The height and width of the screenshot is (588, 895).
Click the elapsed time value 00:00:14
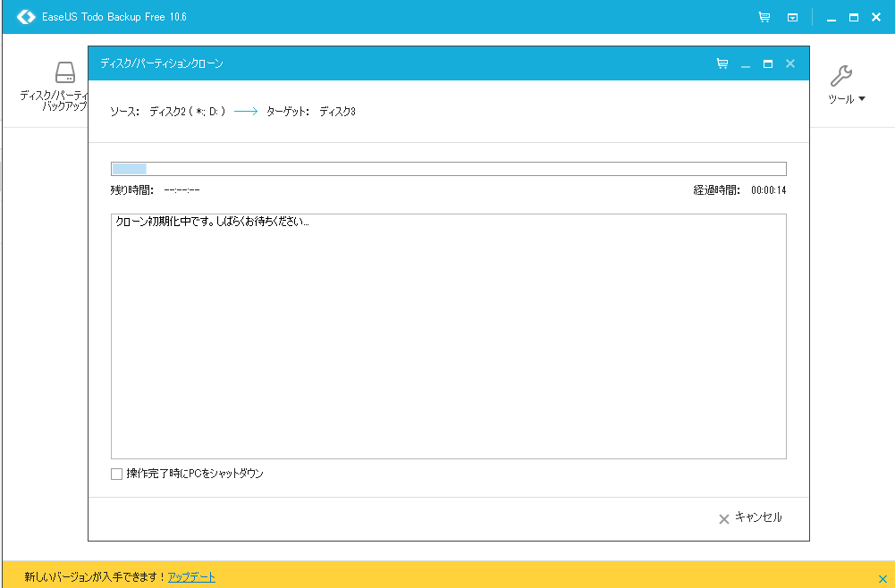(768, 190)
